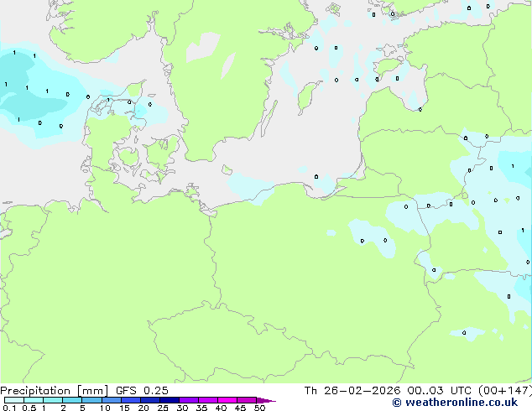
Task: Select the 2–5 mm legend swatch
Action: pos(72,400)
